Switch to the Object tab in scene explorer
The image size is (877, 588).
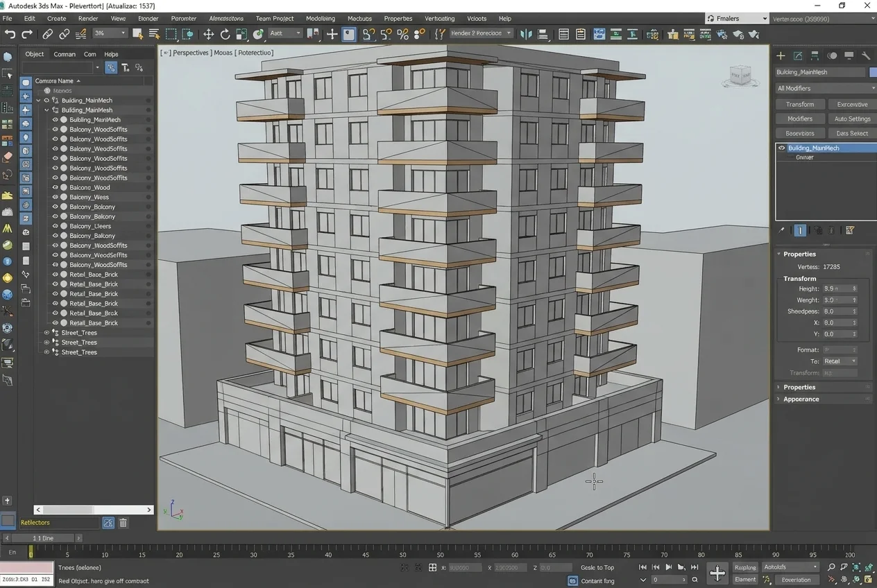point(34,54)
